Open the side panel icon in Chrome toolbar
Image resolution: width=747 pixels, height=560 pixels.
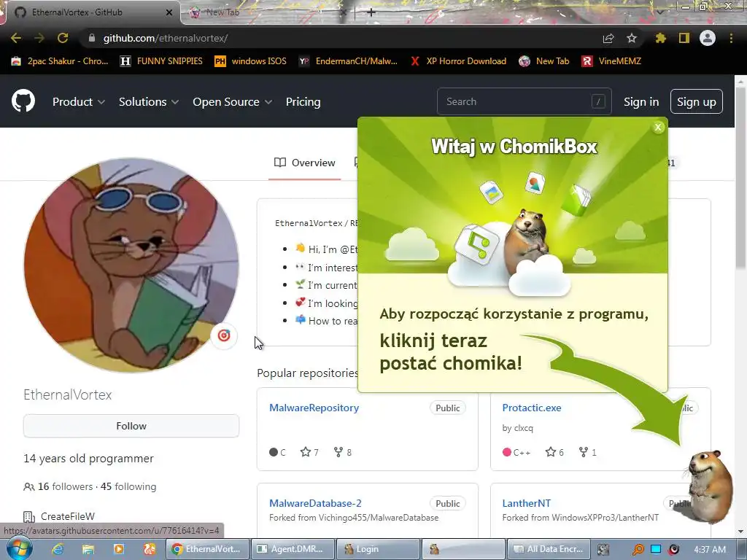click(x=684, y=38)
